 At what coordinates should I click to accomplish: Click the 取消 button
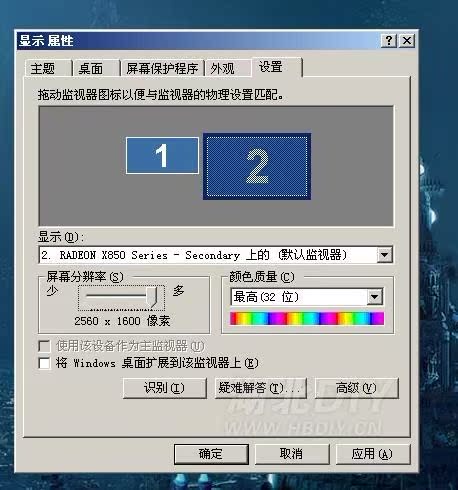click(292, 454)
